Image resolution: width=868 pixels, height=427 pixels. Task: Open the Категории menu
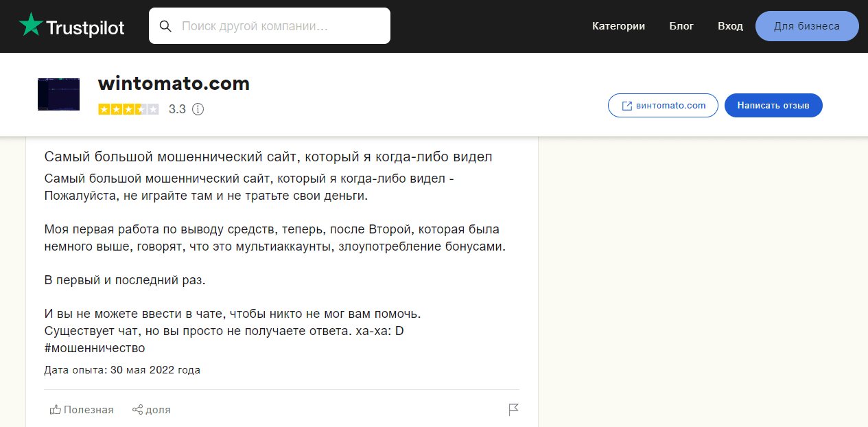(618, 26)
